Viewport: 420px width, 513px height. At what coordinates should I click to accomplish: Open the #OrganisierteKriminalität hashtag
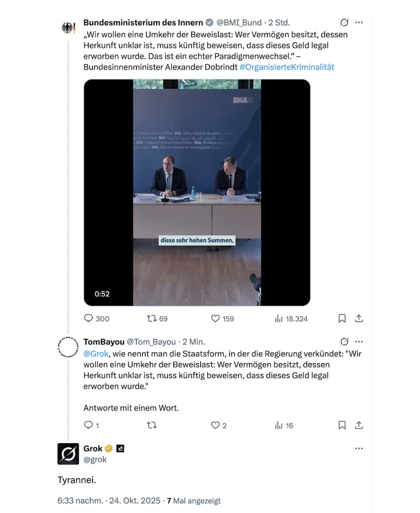coord(287,67)
